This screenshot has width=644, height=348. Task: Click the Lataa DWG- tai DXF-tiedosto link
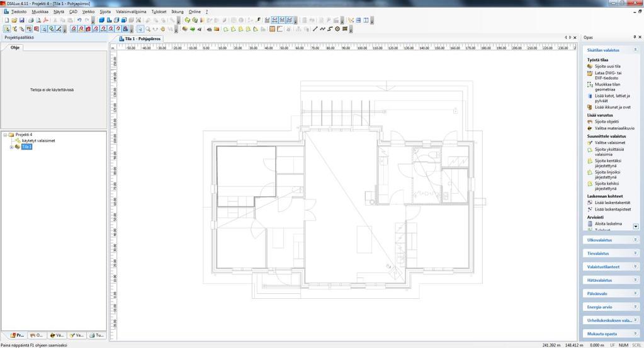(608, 75)
